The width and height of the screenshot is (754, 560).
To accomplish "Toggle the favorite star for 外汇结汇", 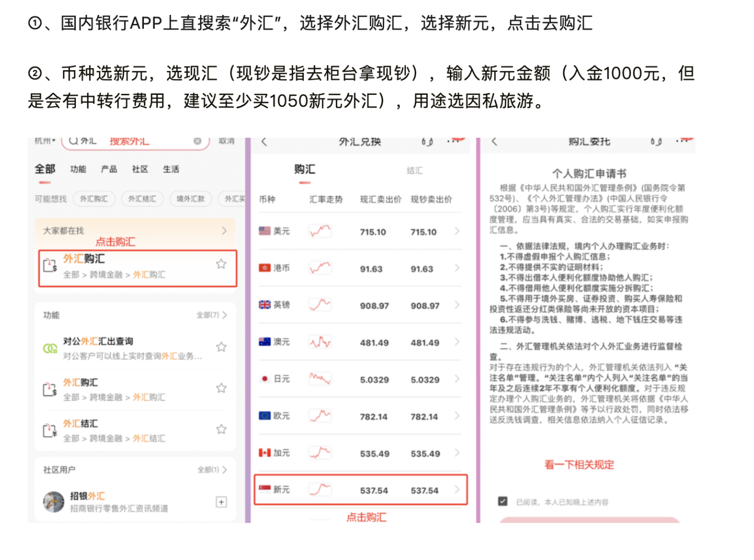I will [221, 429].
